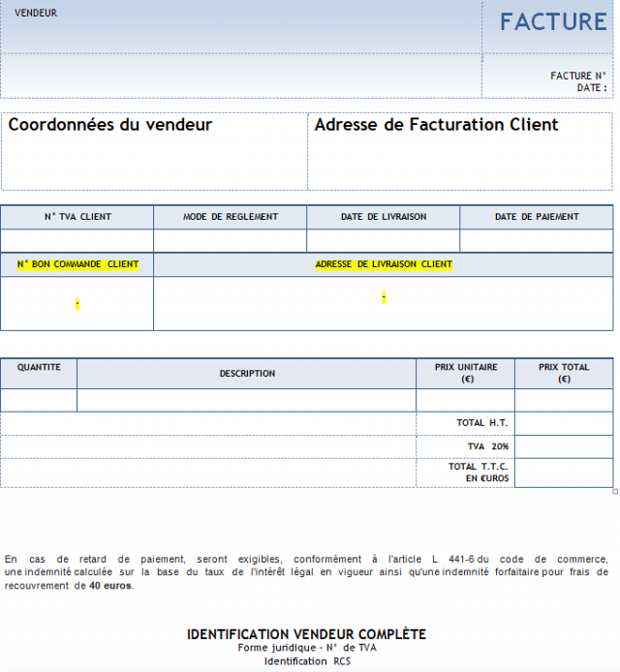The height and width of the screenshot is (672, 620).
Task: Click empty cell under N° TVA CLIENT
Action: [x=77, y=241]
